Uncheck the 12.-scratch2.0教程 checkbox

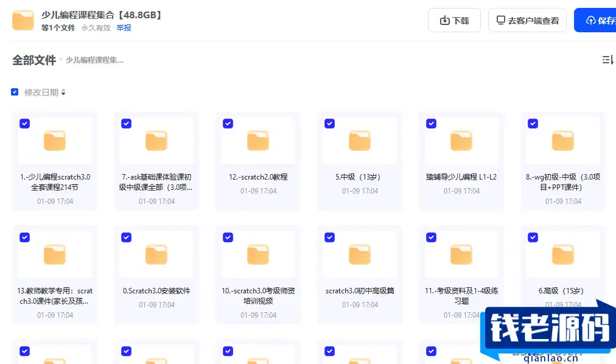pos(228,124)
